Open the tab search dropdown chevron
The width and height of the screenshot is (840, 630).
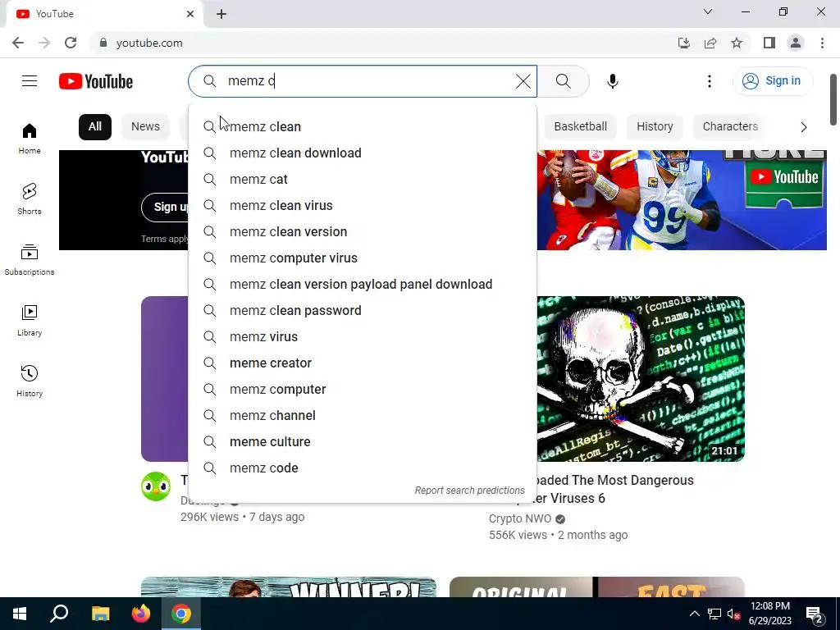(x=708, y=11)
